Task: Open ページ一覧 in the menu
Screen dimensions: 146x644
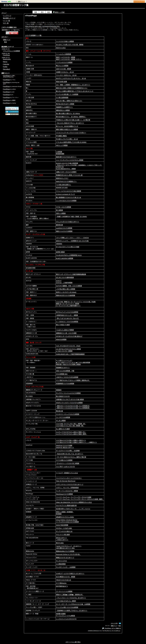Action: pyautogui.click(x=6, y=21)
